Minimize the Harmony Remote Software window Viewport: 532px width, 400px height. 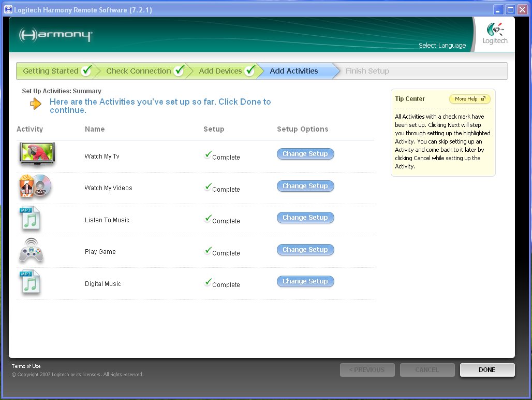click(498, 9)
